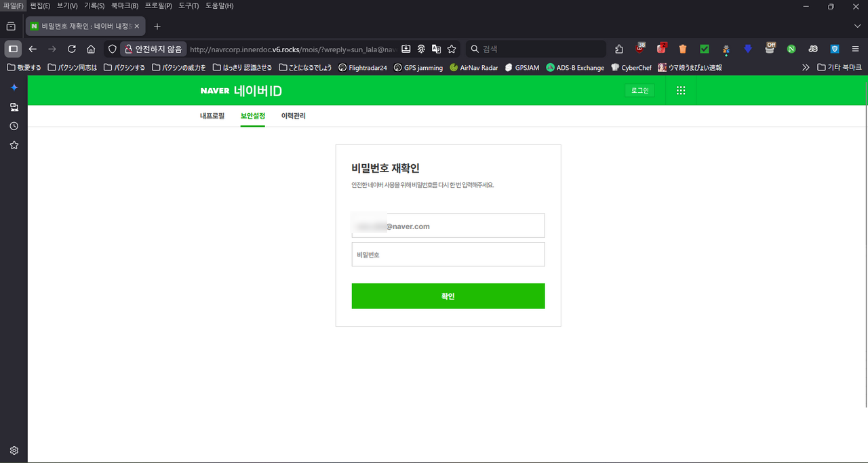Open the パクシンする bookmark folder

tap(124, 68)
